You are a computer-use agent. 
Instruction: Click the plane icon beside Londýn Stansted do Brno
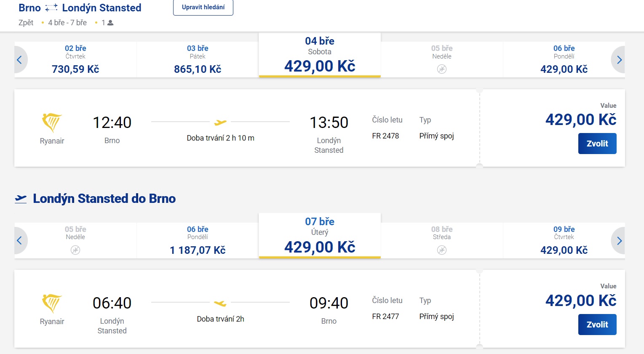point(21,199)
